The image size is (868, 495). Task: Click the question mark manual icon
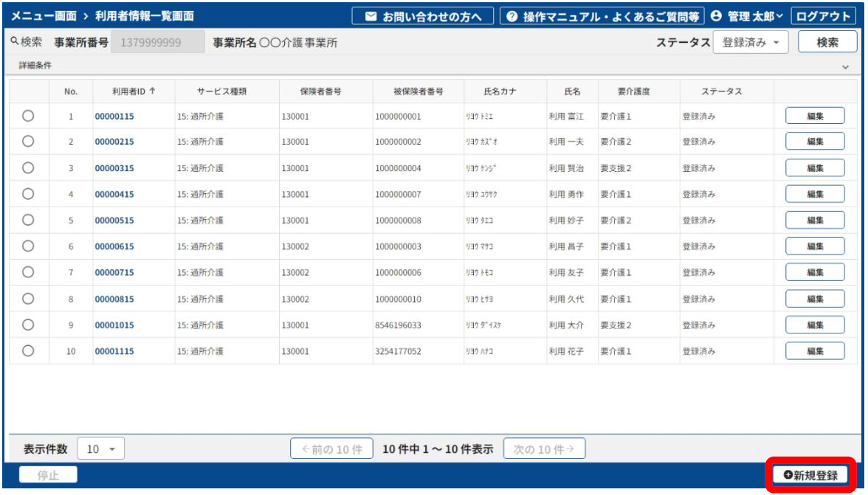coord(512,16)
